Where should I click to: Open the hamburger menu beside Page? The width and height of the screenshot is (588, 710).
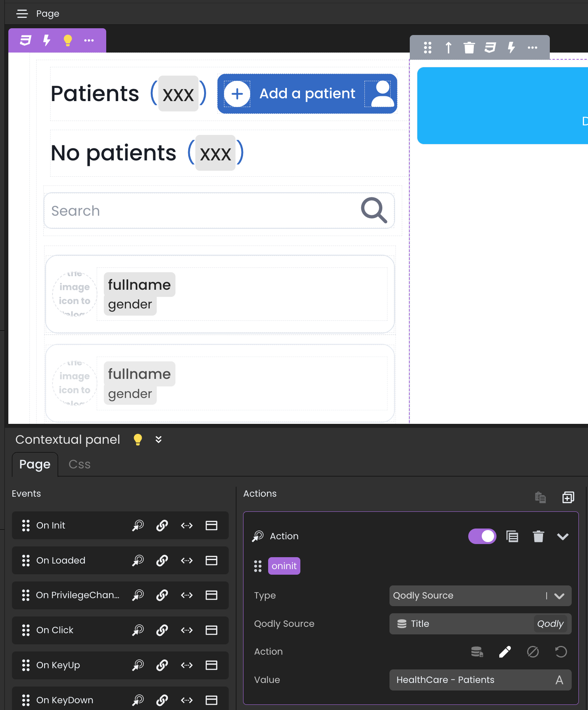[22, 14]
